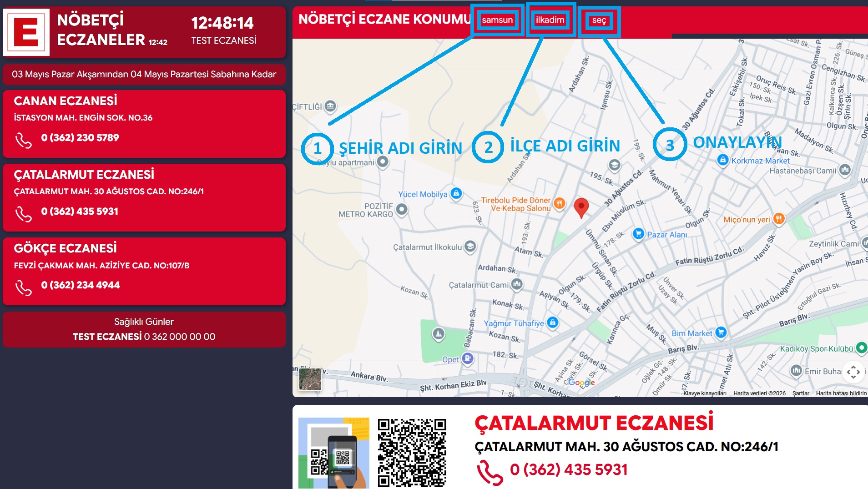Select the Gökçe Eczanesi card title

click(x=65, y=248)
